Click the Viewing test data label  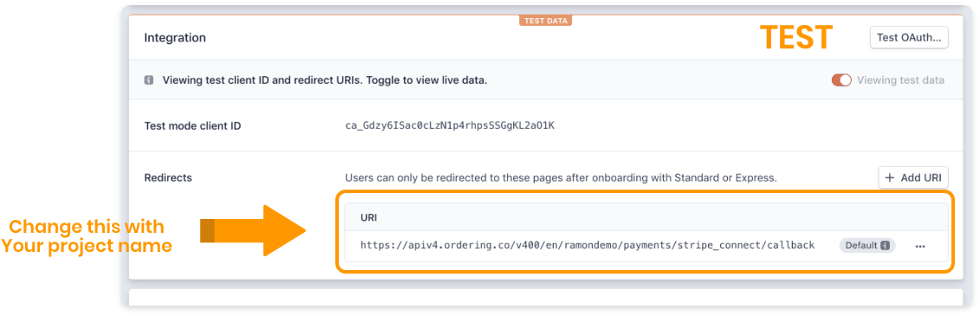coord(900,81)
